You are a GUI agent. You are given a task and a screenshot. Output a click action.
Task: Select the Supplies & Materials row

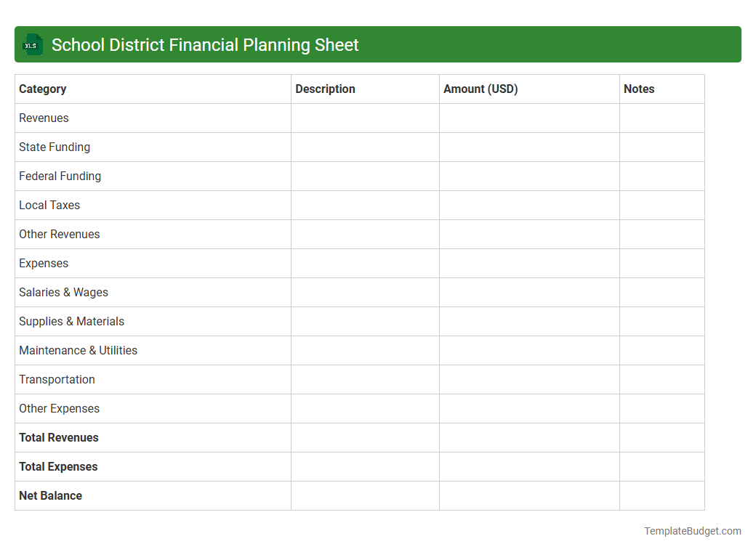(x=71, y=321)
